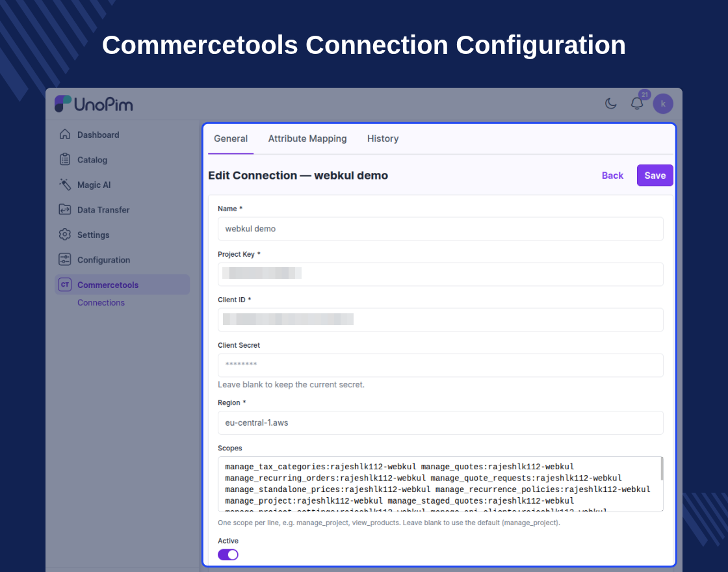Click the UnoPim logo
728x572 pixels.
tap(94, 104)
